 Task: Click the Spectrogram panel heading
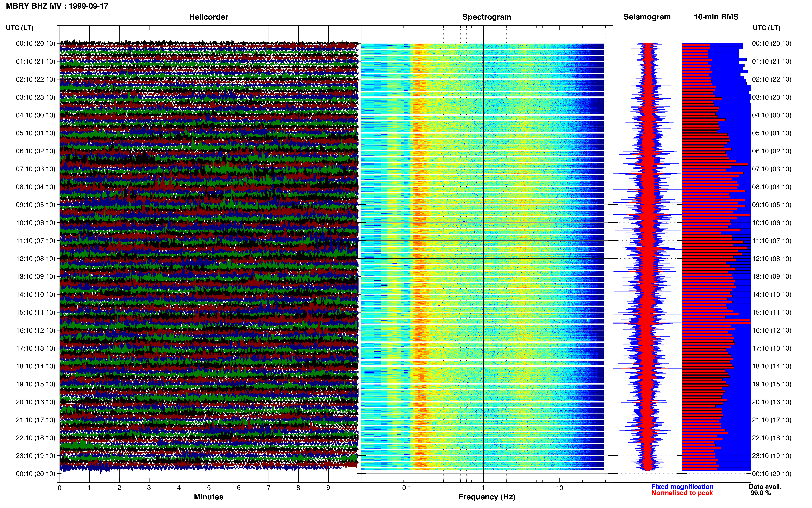click(487, 17)
